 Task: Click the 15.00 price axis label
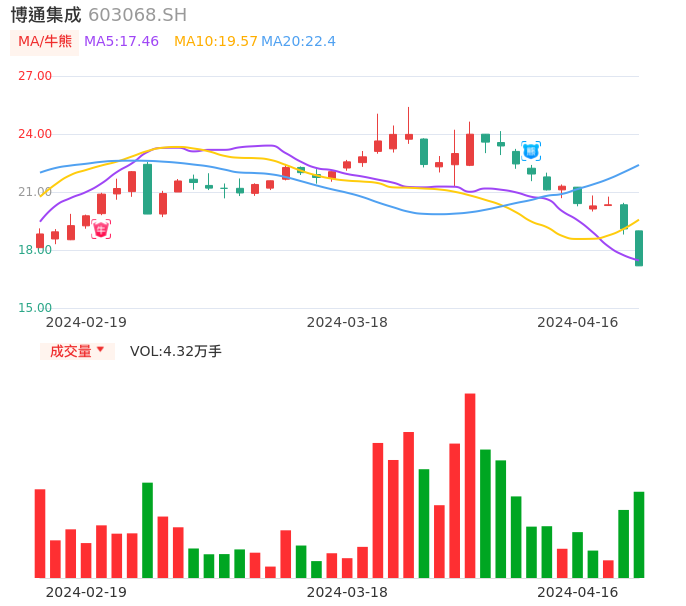[35, 308]
